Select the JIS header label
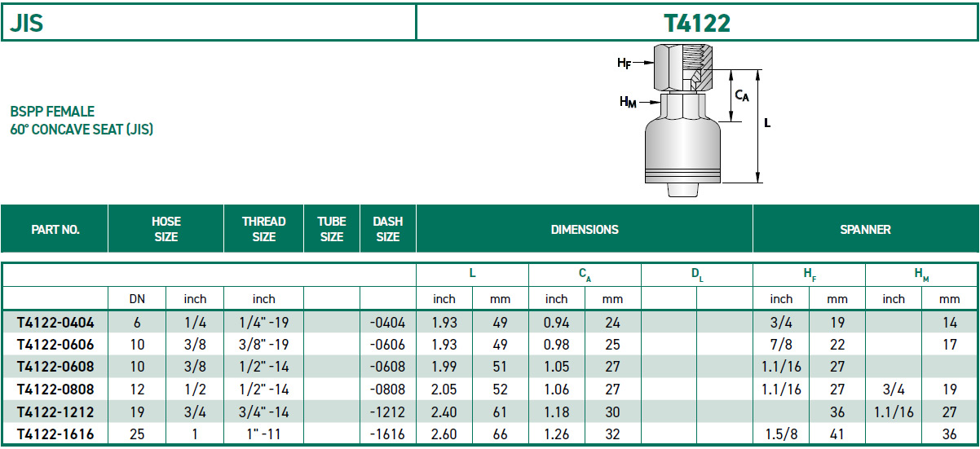The image size is (980, 449). click(26, 23)
